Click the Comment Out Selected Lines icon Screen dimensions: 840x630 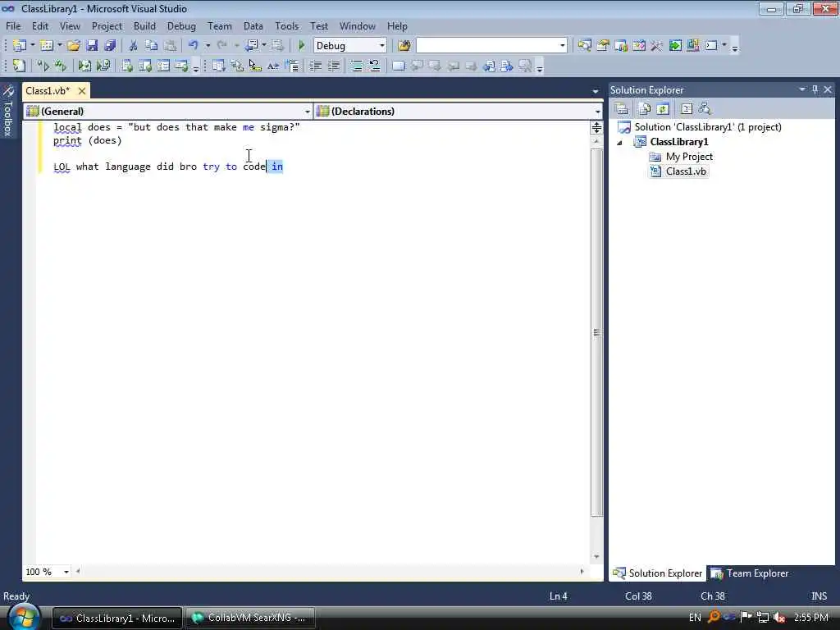pyautogui.click(x=356, y=66)
